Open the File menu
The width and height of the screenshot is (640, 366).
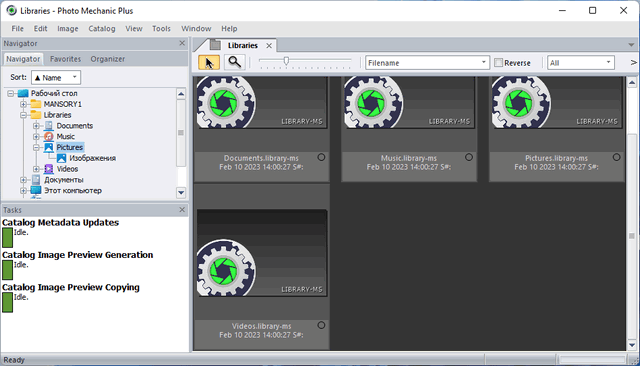point(18,29)
